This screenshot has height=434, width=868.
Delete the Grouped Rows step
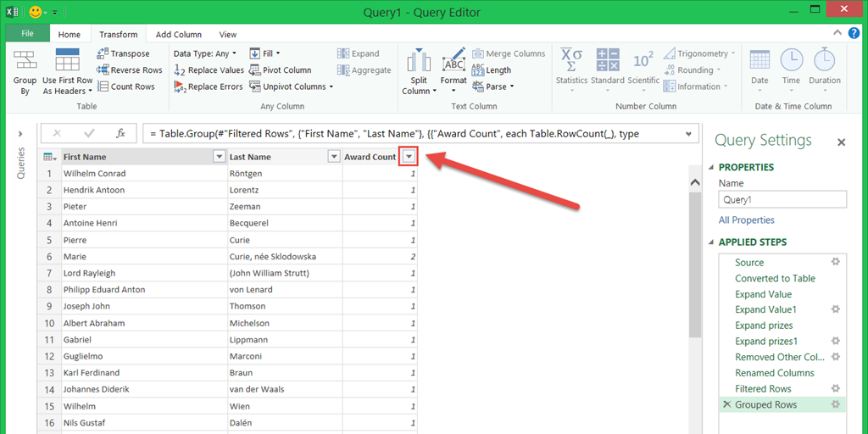pos(726,405)
